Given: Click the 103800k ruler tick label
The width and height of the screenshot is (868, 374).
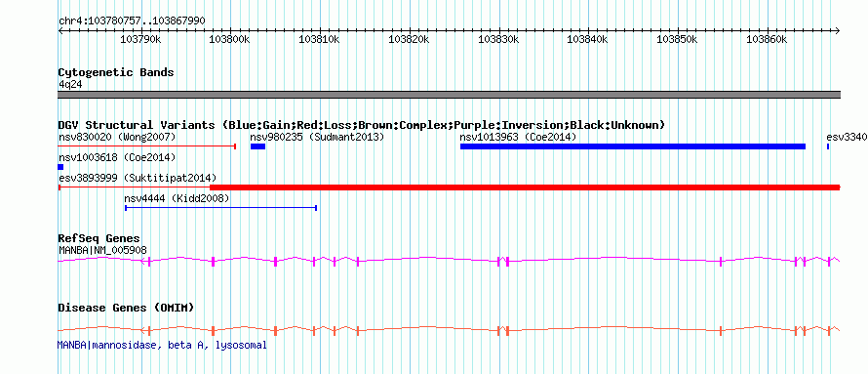Looking at the screenshot, I should coord(230,39).
